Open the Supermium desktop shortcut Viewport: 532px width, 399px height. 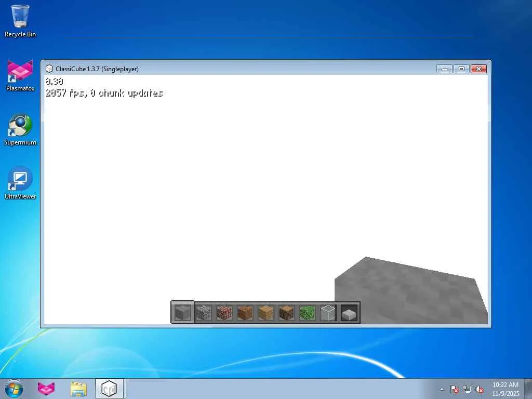tap(20, 129)
